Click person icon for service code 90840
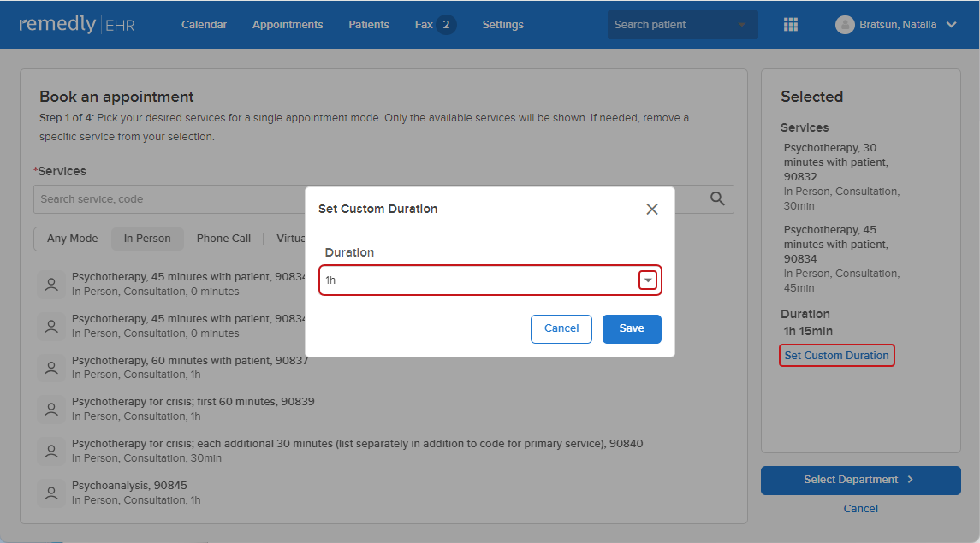Image resolution: width=980 pixels, height=543 pixels. [51, 451]
